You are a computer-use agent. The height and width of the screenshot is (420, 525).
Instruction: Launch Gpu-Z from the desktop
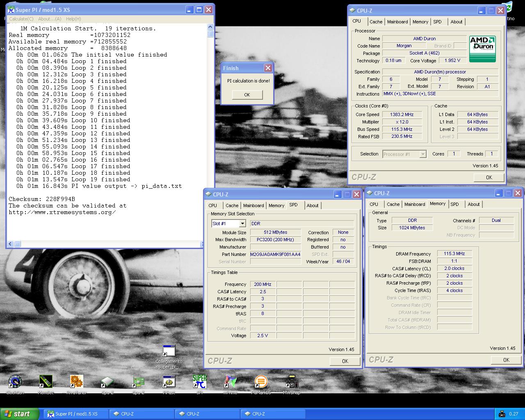[x=138, y=384]
